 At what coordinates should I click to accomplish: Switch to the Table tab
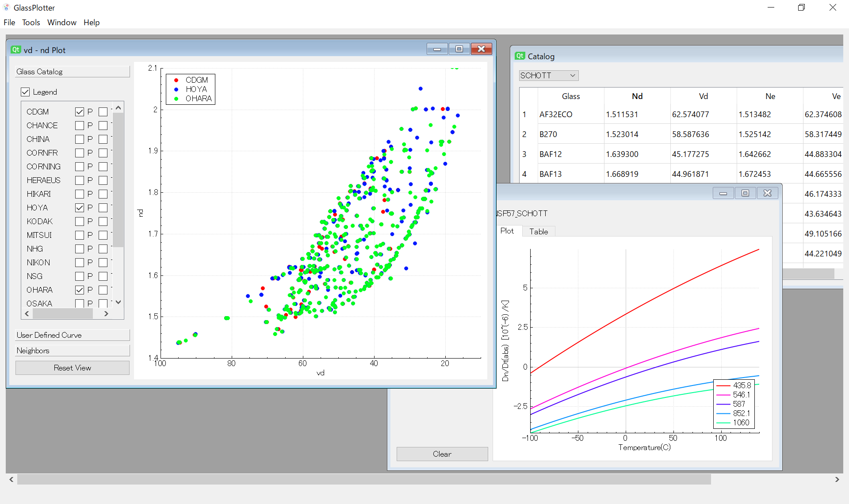[539, 232]
